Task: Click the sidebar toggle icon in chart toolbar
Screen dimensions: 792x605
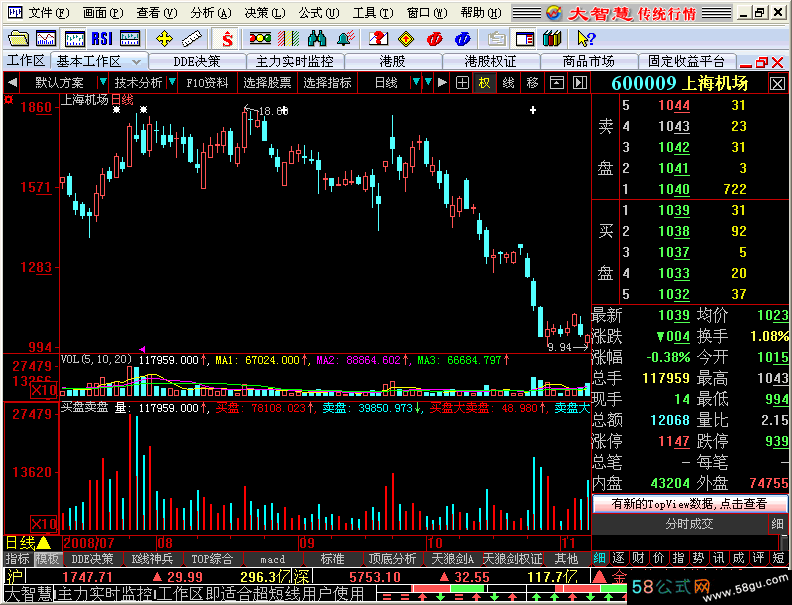Action: click(580, 83)
